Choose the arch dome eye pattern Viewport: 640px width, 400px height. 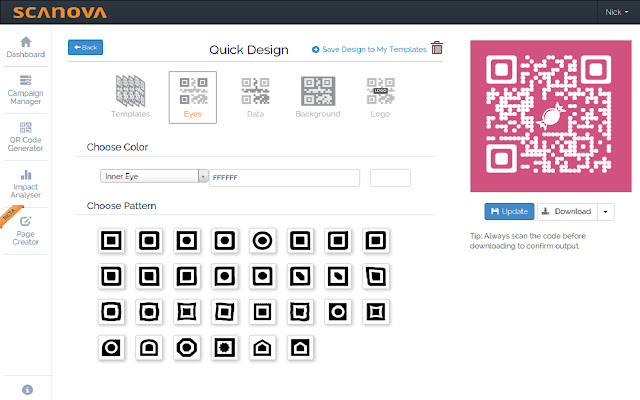[149, 348]
